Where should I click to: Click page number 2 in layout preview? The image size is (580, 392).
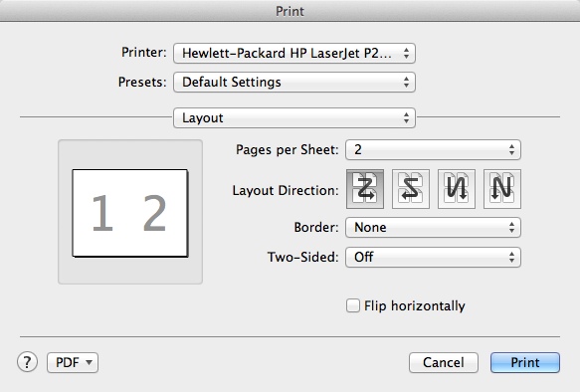(154, 213)
